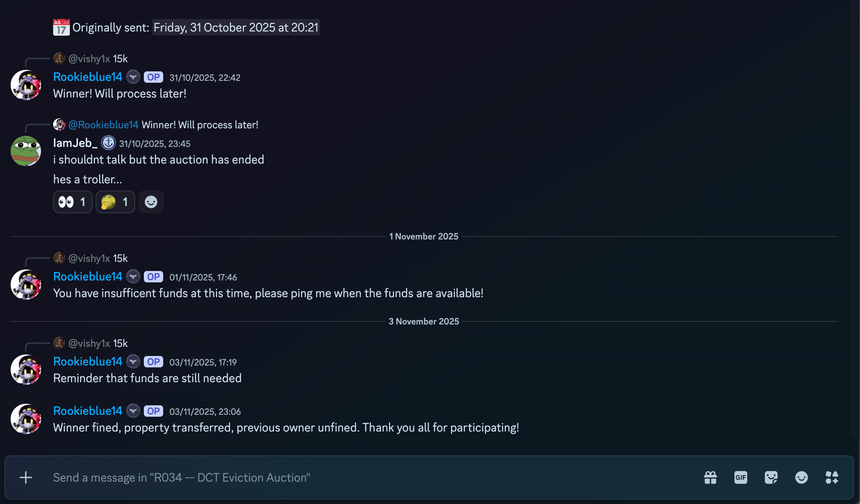This screenshot has width=860, height=504.
Task: Click Rookieblue14's avatar
Action: (x=25, y=85)
